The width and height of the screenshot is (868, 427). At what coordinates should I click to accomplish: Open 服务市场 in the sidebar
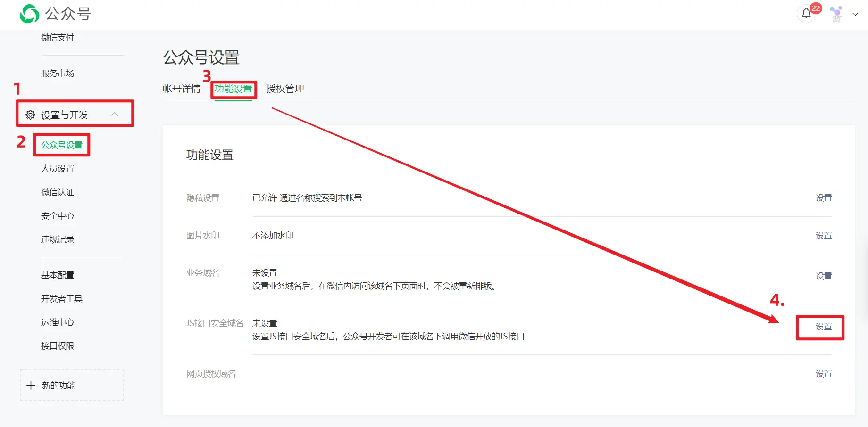pyautogui.click(x=58, y=74)
